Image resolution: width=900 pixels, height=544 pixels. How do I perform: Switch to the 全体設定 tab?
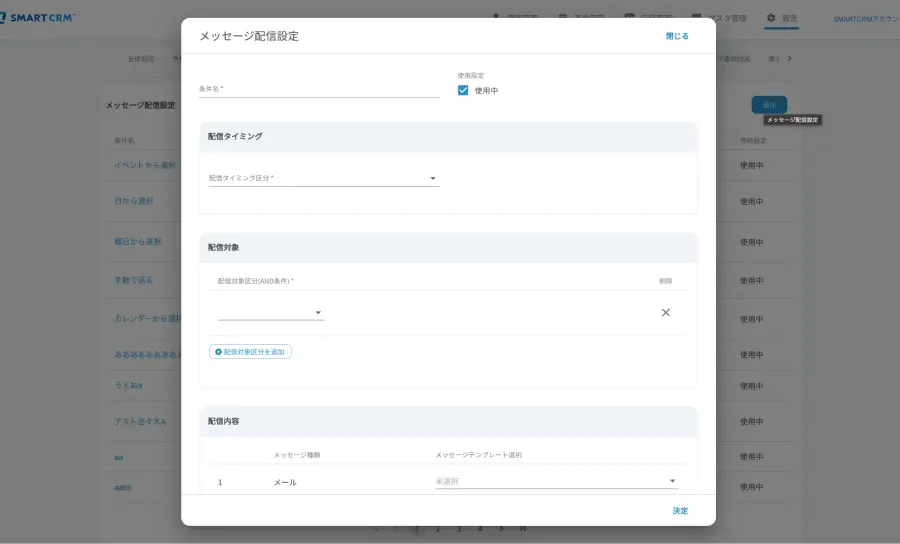tap(141, 59)
